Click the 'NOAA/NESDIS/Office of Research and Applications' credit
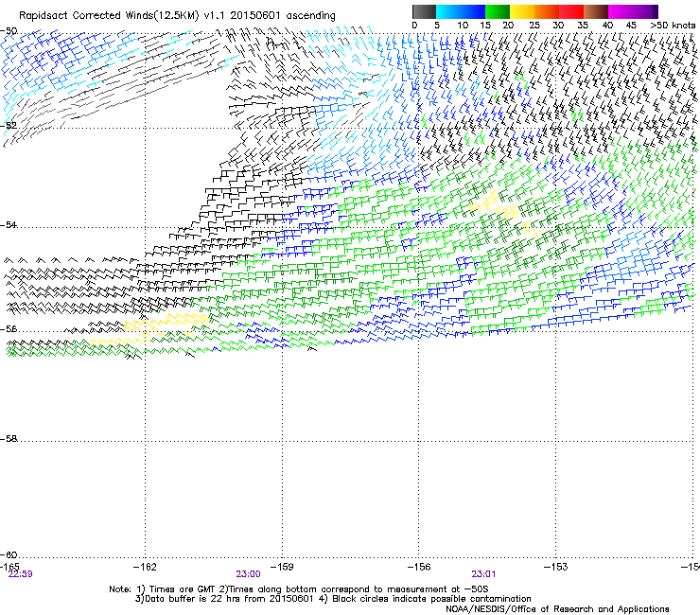This screenshot has width=700, height=615. (x=557, y=609)
